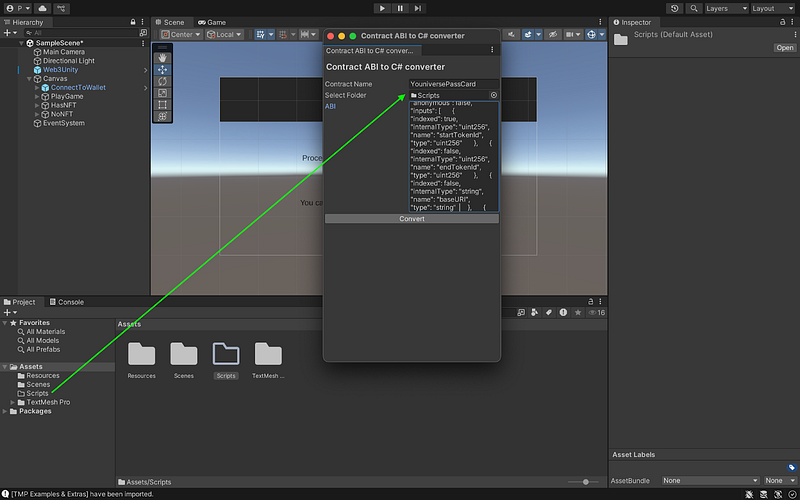Switch to the Console tab
This screenshot has height=500, width=800.
click(x=66, y=302)
